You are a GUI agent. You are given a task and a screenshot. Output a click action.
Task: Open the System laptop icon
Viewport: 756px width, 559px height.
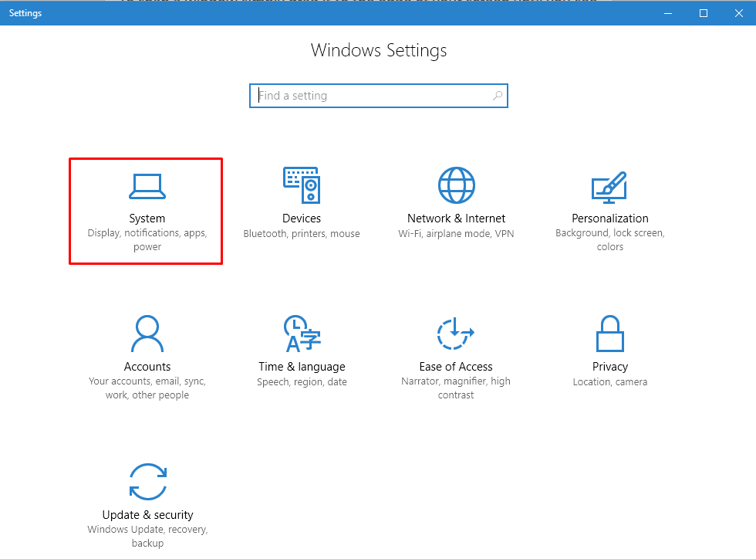(x=147, y=187)
